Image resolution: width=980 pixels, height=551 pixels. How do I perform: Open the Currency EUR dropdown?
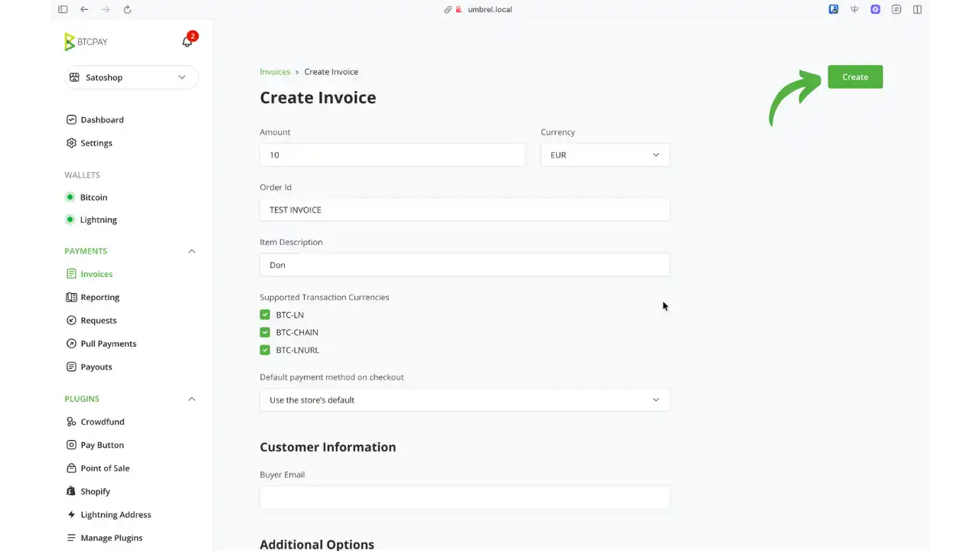[x=605, y=155]
